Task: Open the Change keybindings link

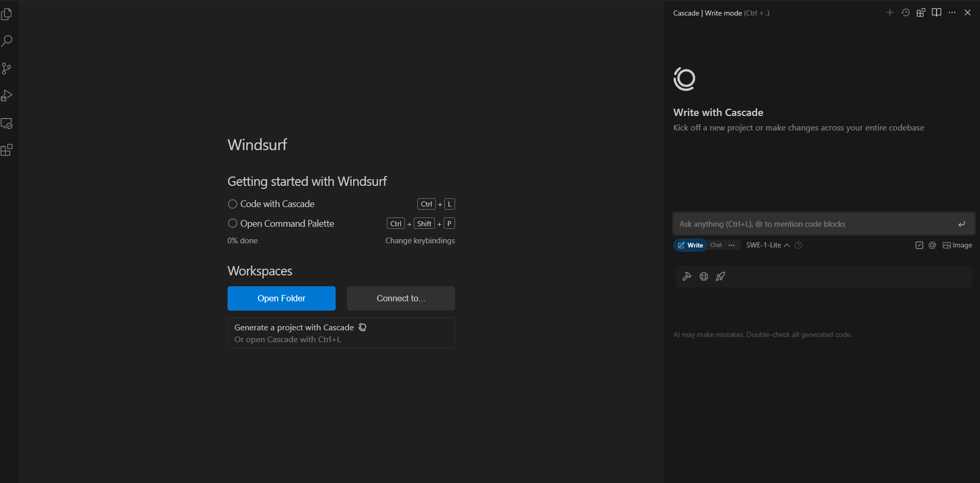Action: point(420,241)
